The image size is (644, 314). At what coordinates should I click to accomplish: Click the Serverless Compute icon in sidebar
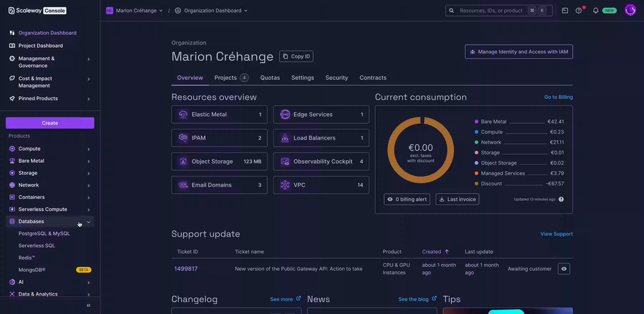pos(12,209)
